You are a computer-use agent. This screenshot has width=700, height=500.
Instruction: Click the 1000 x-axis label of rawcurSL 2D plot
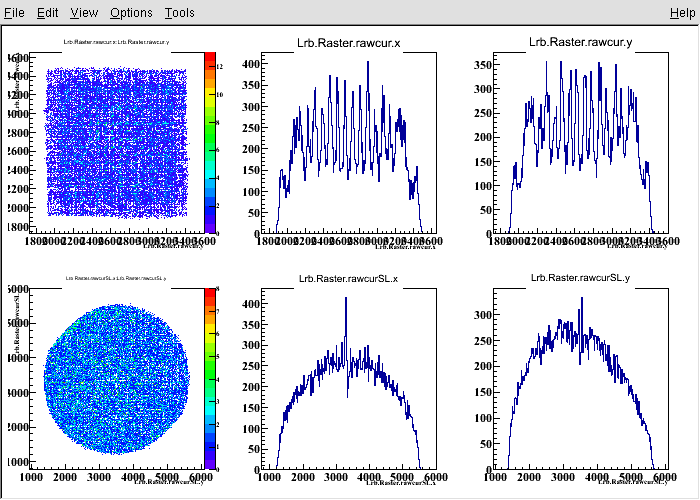31,477
